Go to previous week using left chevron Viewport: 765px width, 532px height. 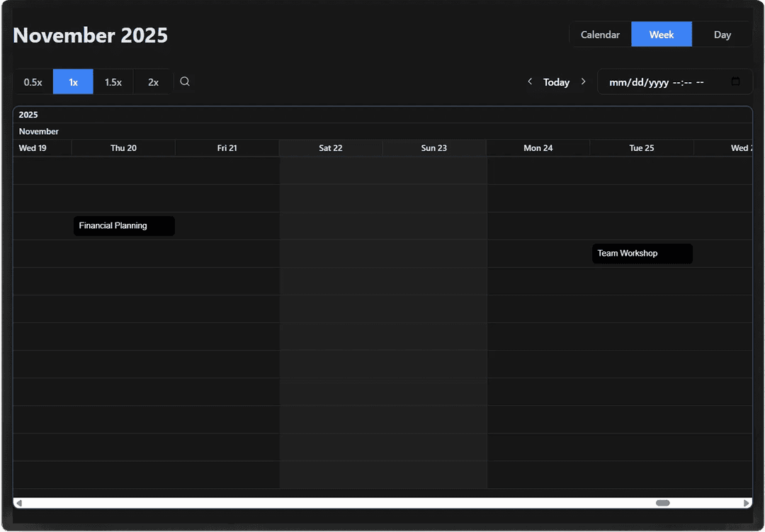pyautogui.click(x=530, y=81)
